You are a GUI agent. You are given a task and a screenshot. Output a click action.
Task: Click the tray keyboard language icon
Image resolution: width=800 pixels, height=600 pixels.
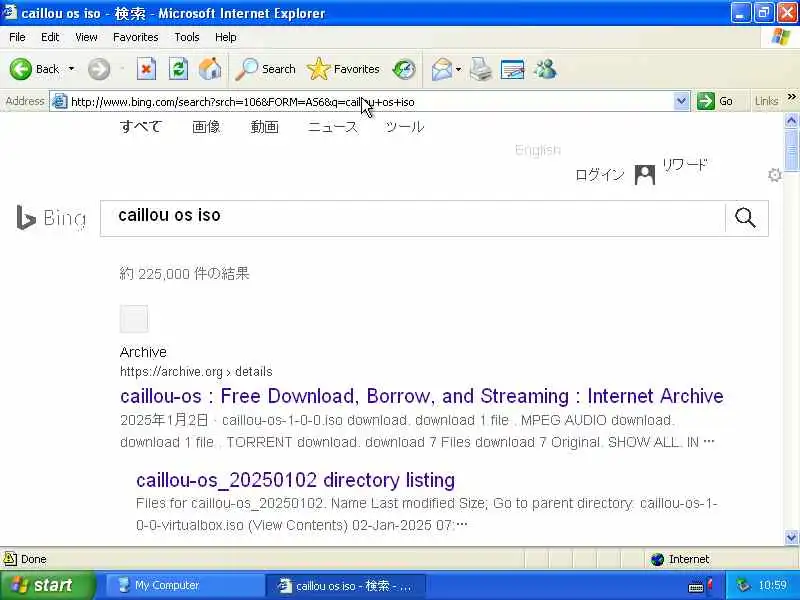pos(696,587)
